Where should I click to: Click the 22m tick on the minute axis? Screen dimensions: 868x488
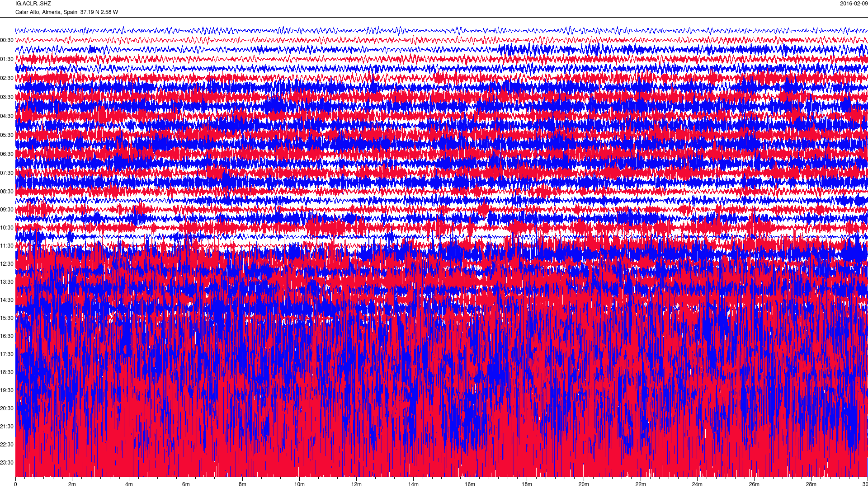(x=640, y=484)
